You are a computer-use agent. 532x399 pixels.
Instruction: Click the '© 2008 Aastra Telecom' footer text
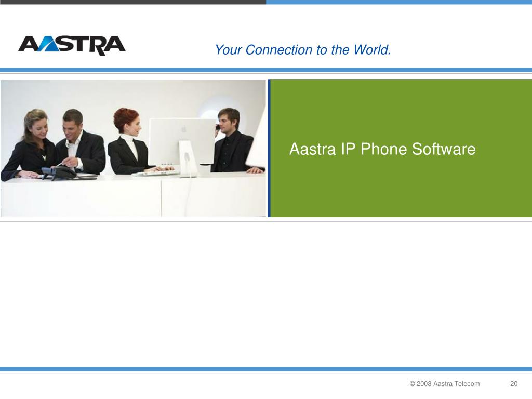(x=445, y=384)
